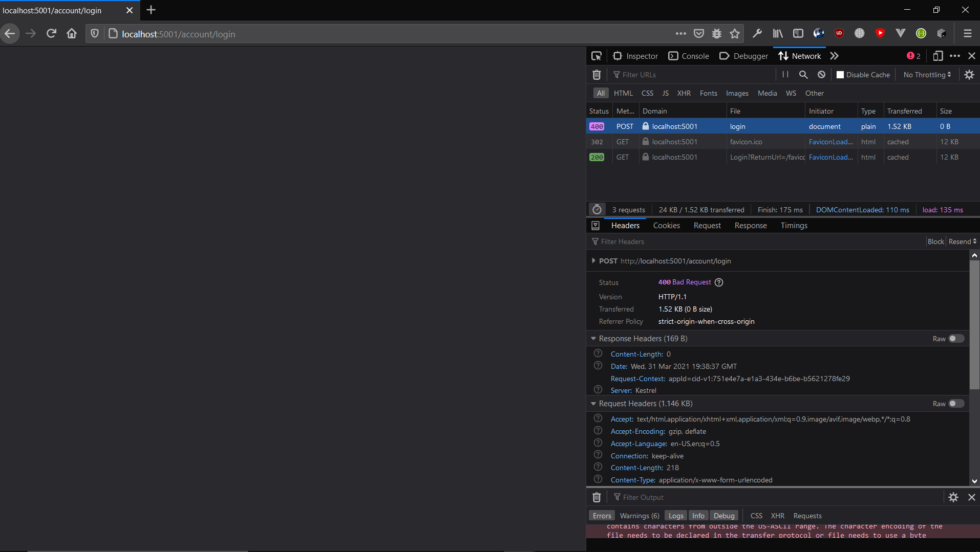Image resolution: width=980 pixels, height=552 pixels.
Task: Open the Debugger panel
Action: (743, 56)
